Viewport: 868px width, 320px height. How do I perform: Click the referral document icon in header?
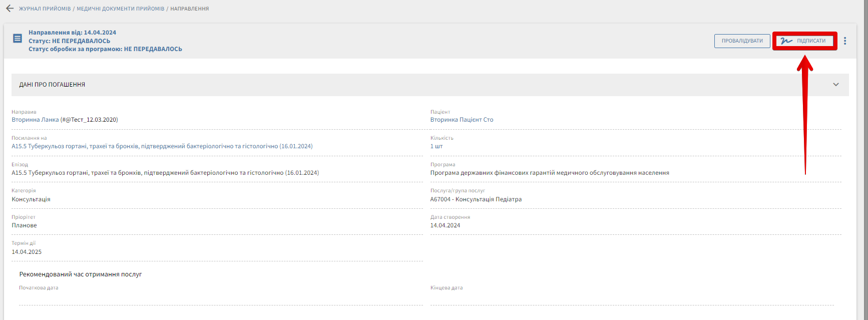(18, 39)
